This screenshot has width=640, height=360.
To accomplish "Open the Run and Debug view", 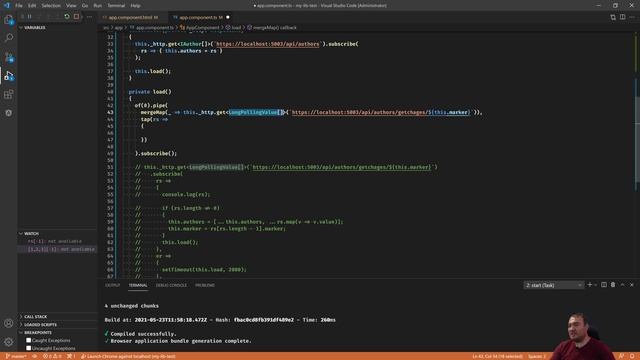I will [x=9, y=76].
